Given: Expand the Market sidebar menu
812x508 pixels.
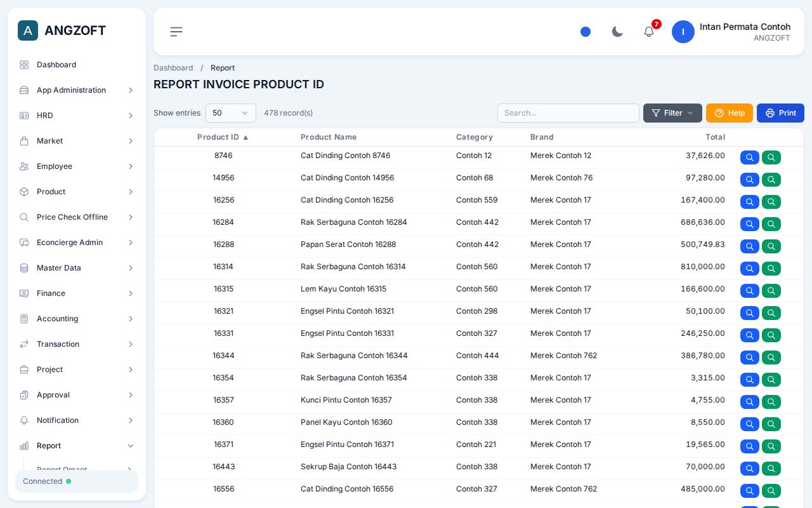Looking at the screenshot, I should pos(77,141).
